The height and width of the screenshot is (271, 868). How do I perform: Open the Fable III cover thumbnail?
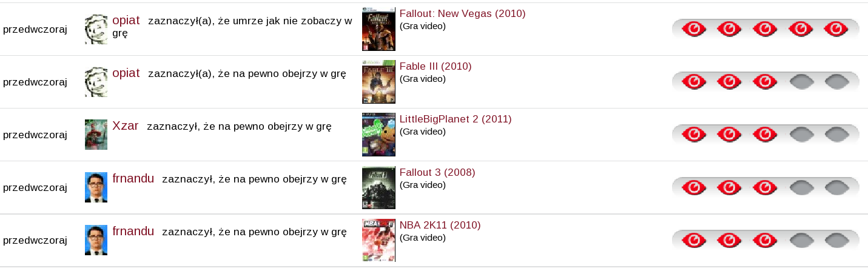point(378,82)
